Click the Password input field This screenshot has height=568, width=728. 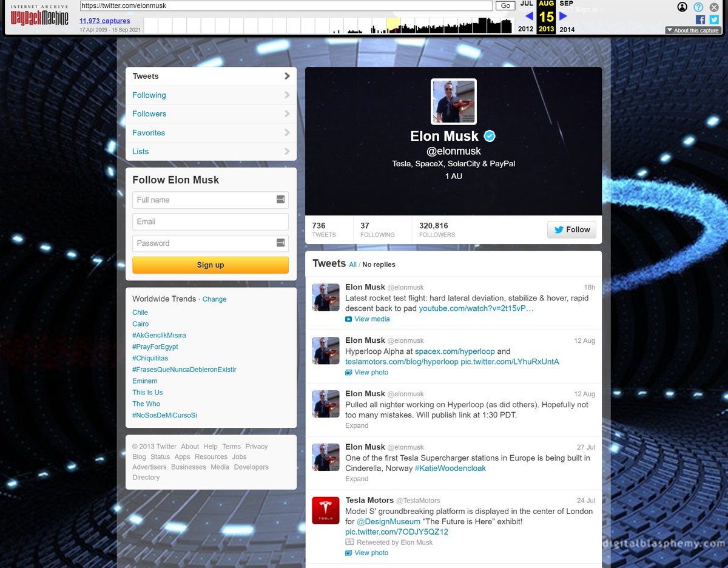coord(211,243)
